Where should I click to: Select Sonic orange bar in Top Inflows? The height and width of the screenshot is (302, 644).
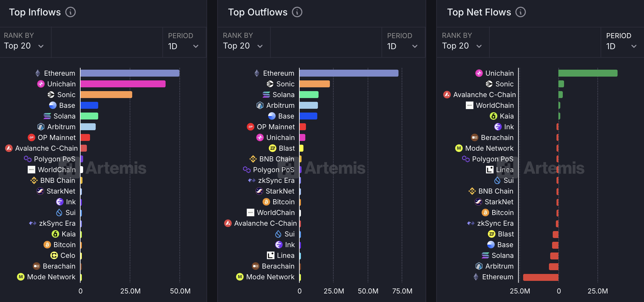pyautogui.click(x=106, y=95)
